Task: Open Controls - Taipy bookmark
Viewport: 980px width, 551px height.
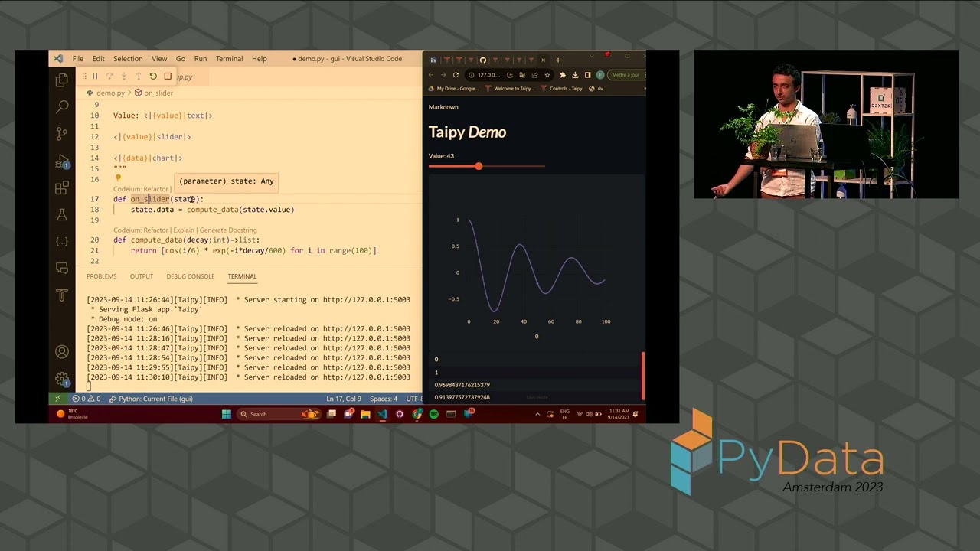Action: point(563,89)
